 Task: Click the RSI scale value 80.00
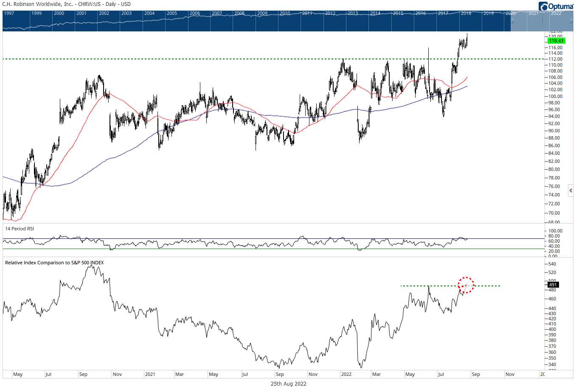point(554,236)
